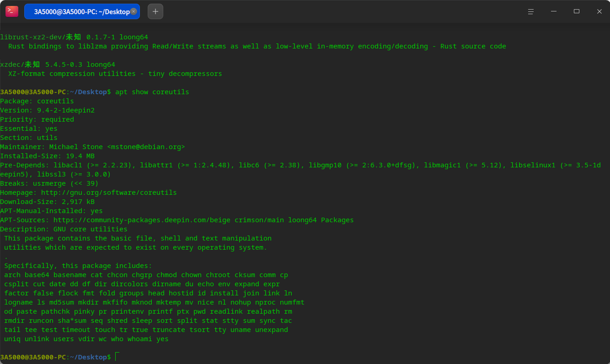The width and height of the screenshot is (610, 364).
Task: Click the 'sha*sum' utility name
Action: pos(72,321)
